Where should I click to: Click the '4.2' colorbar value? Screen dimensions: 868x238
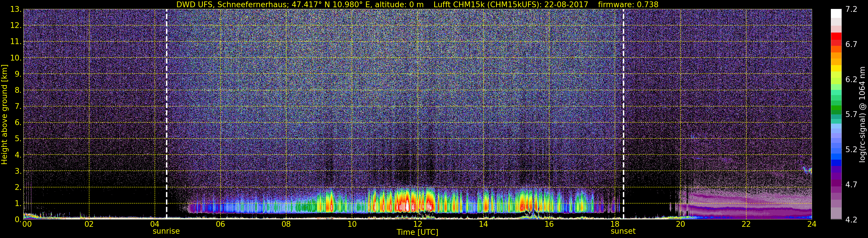[851, 220]
